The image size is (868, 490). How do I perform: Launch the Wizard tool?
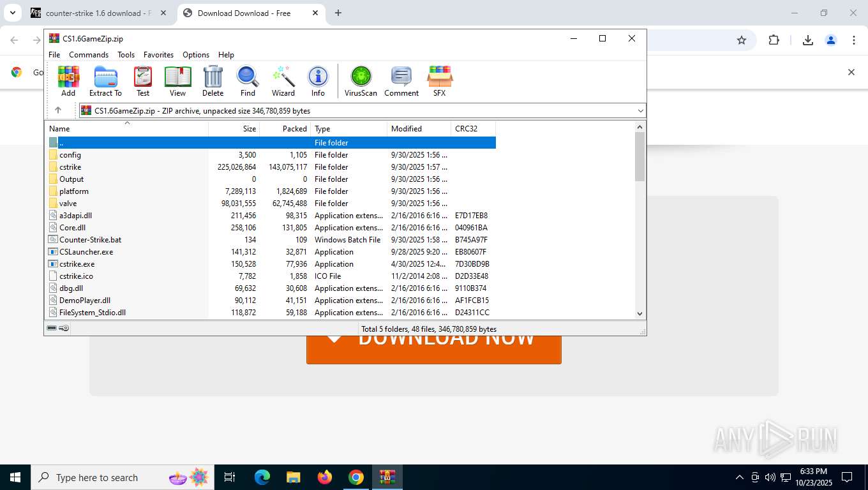coord(283,81)
